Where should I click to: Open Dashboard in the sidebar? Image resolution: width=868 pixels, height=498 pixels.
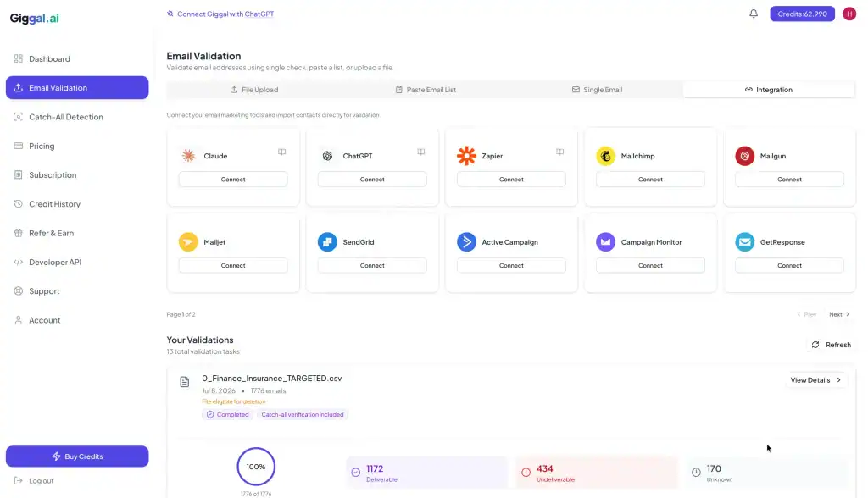(x=77, y=58)
